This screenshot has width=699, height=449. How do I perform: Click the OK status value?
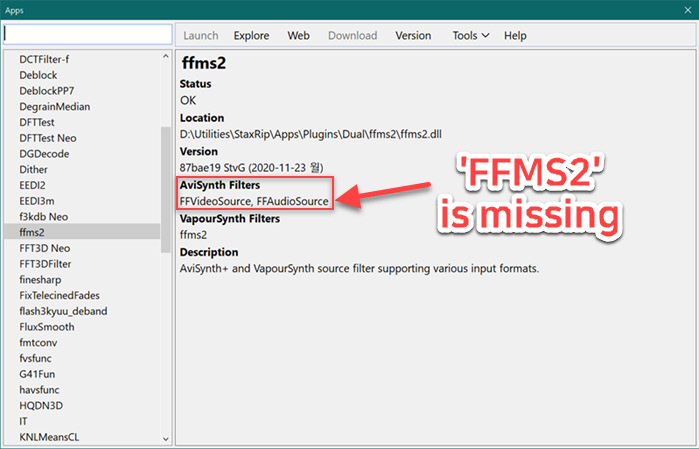[x=188, y=100]
